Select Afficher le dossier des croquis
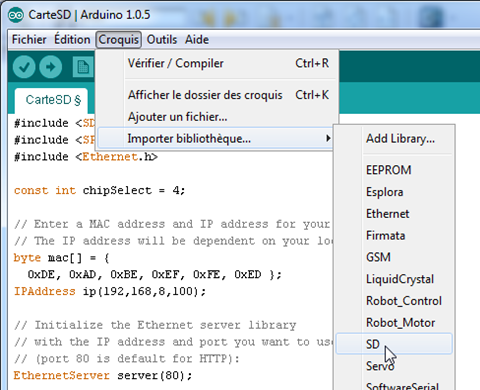The width and height of the screenshot is (480, 390). click(217, 95)
